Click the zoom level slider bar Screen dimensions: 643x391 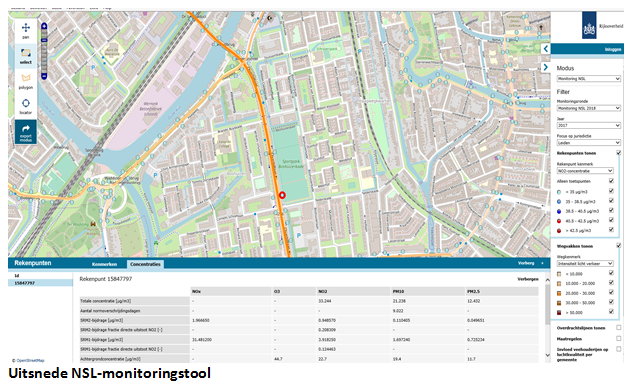coord(44,52)
